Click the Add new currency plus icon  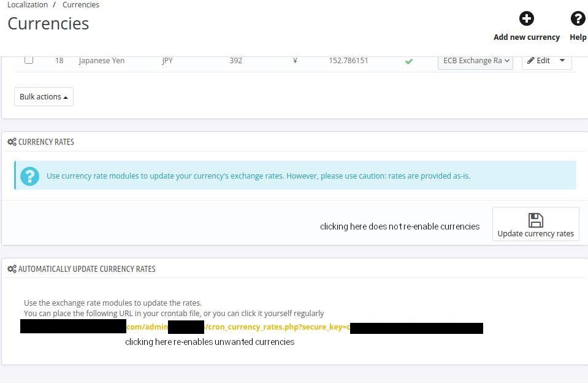pos(526,18)
